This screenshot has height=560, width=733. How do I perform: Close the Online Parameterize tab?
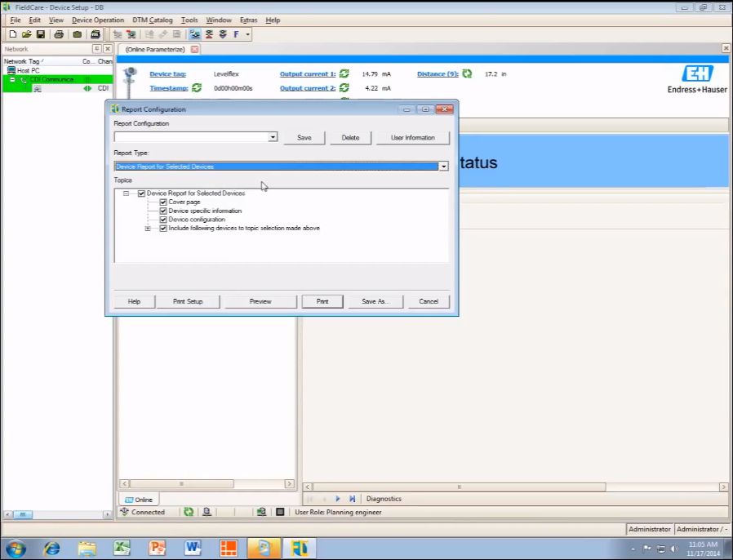pos(194,49)
